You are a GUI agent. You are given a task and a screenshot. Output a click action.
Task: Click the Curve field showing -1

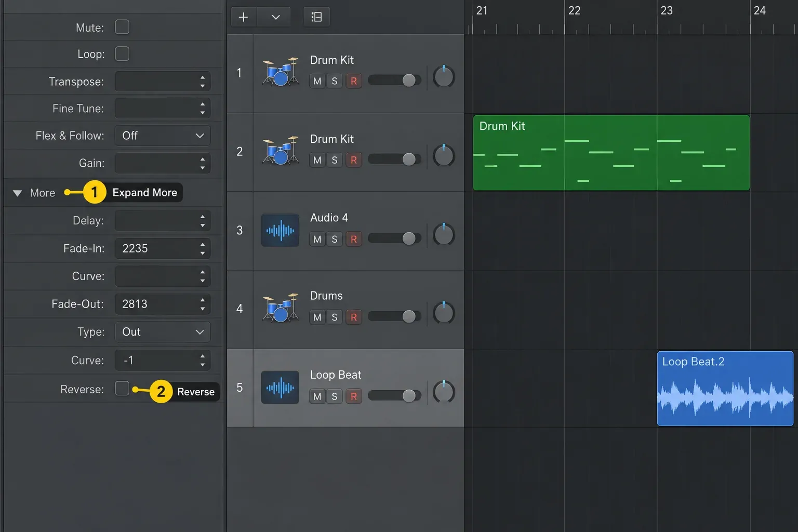(x=163, y=360)
